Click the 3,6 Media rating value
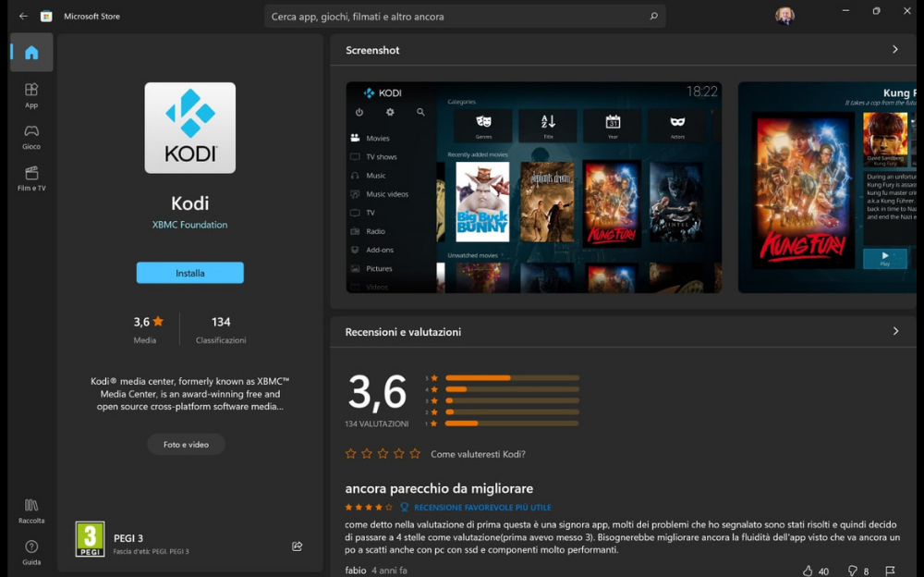Viewport: 924px width, 577px height. click(x=141, y=322)
